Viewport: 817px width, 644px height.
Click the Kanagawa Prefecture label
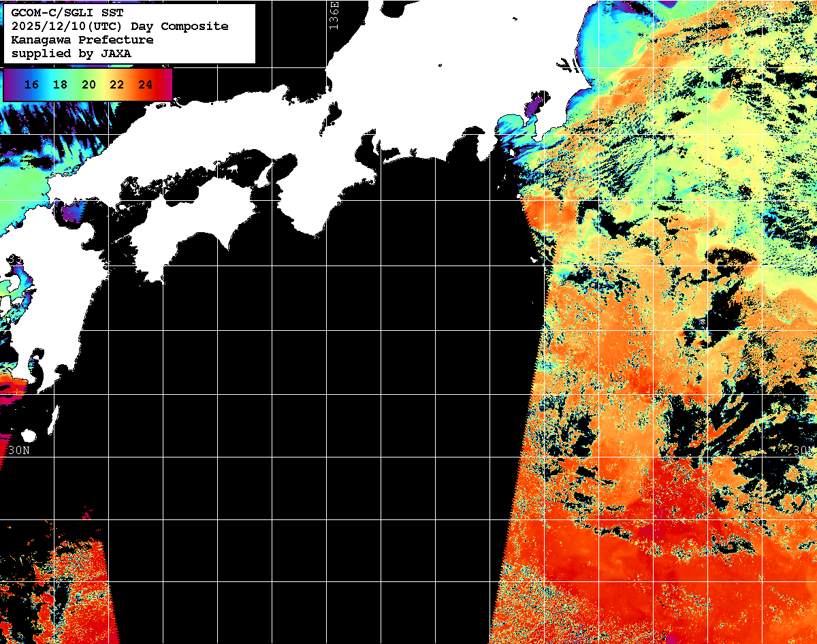(x=82, y=40)
